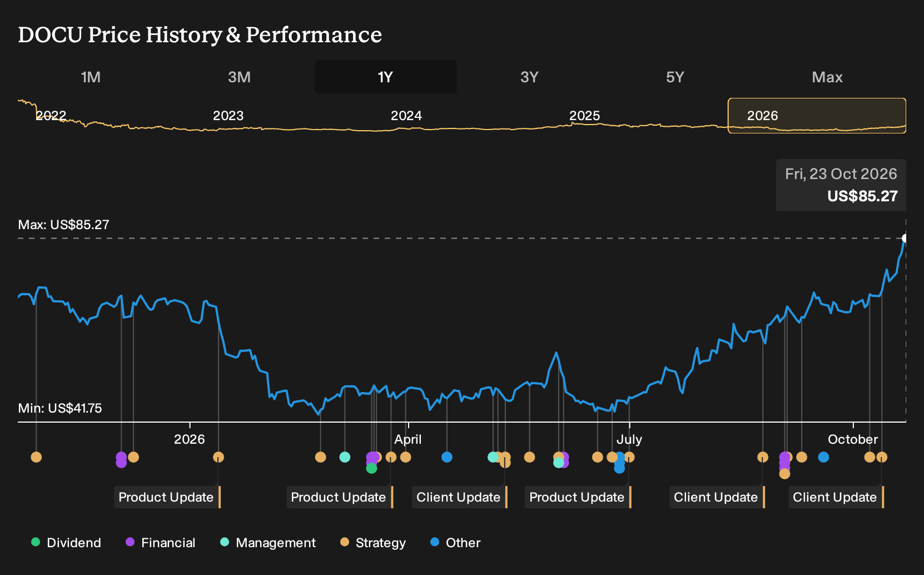
Task: Select the earliest orange Strategy event marker
Action: (x=36, y=457)
